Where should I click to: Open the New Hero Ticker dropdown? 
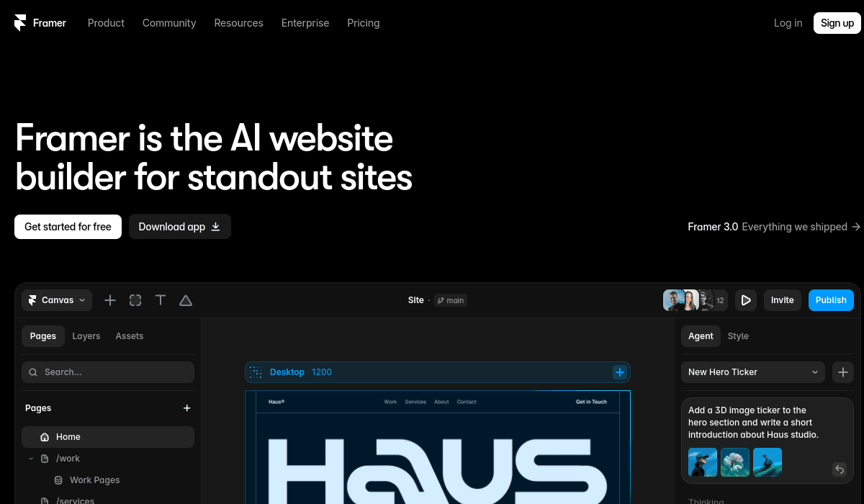point(753,372)
